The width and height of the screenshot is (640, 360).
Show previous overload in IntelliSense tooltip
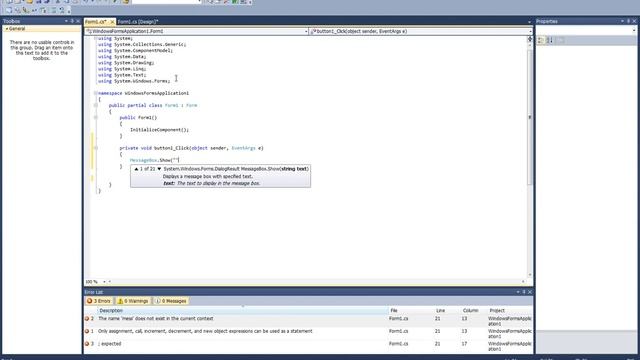click(x=136, y=169)
